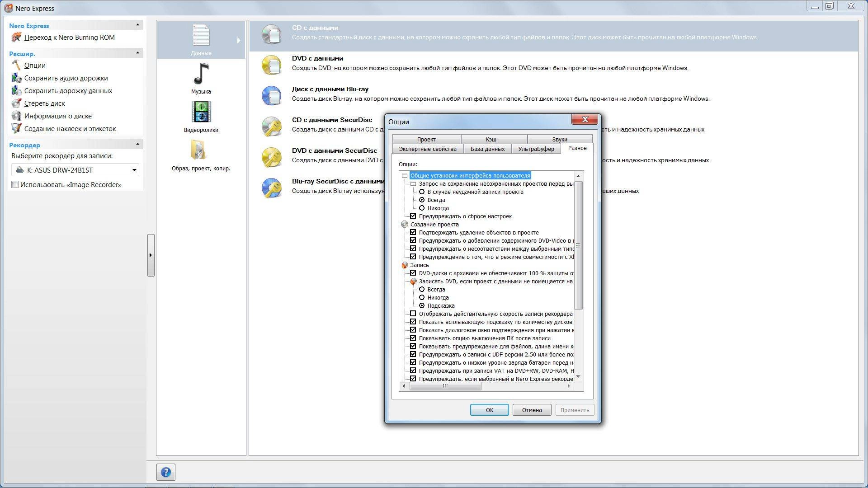Collapse the Nero Express sidebar section
Viewport: 868px width, 488px height.
point(138,25)
